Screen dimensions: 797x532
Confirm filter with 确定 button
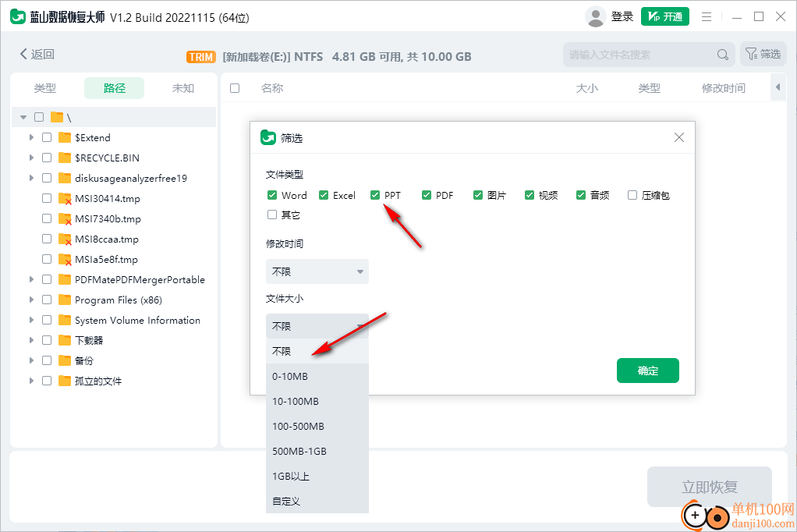[647, 371]
